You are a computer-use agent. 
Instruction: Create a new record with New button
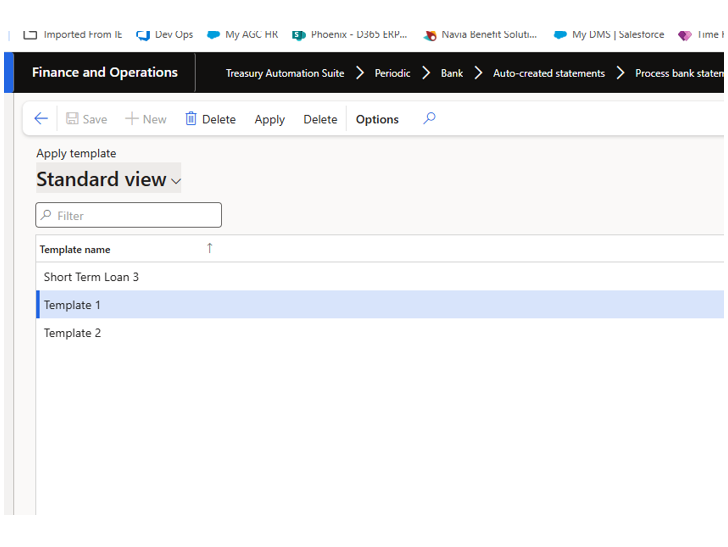146,119
